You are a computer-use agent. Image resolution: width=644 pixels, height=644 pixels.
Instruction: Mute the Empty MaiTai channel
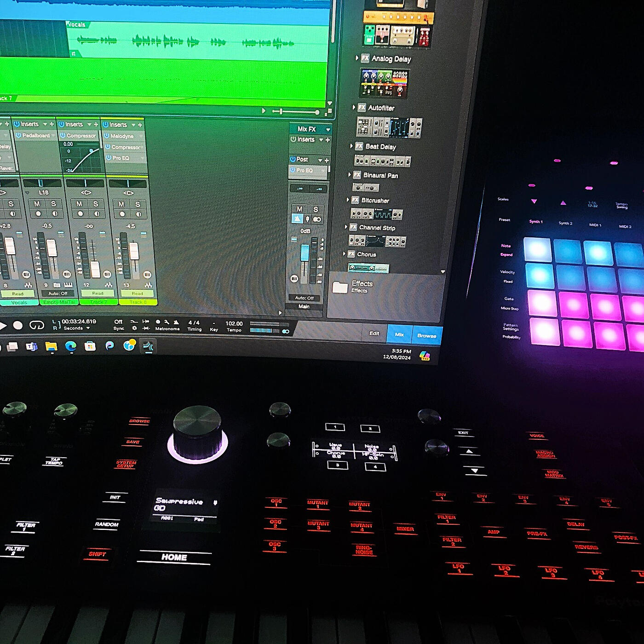37,204
